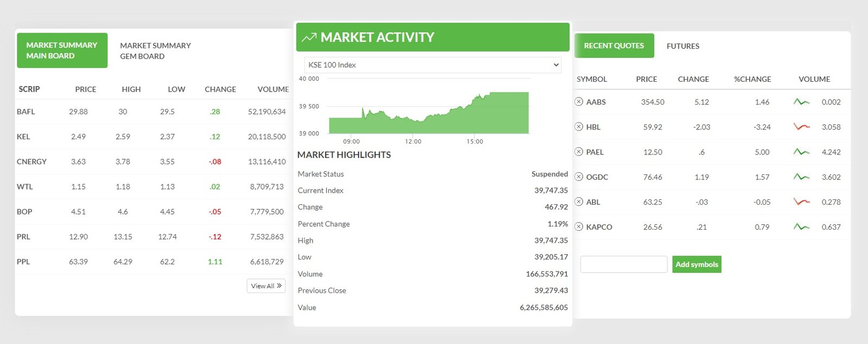The width and height of the screenshot is (868, 344).
Task: Remove ABL symbol from recent quotes
Action: pyautogui.click(x=579, y=202)
